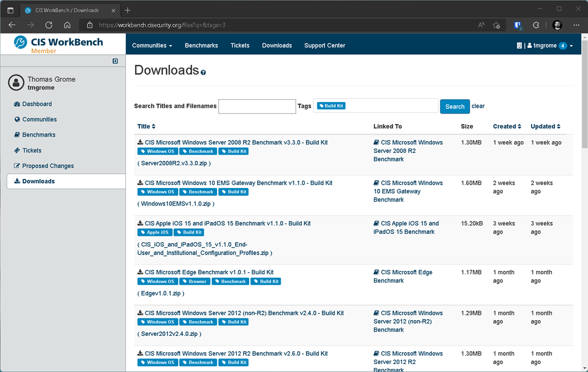Open the browser extensions menu
This screenshot has width=588, height=372.
(x=536, y=25)
